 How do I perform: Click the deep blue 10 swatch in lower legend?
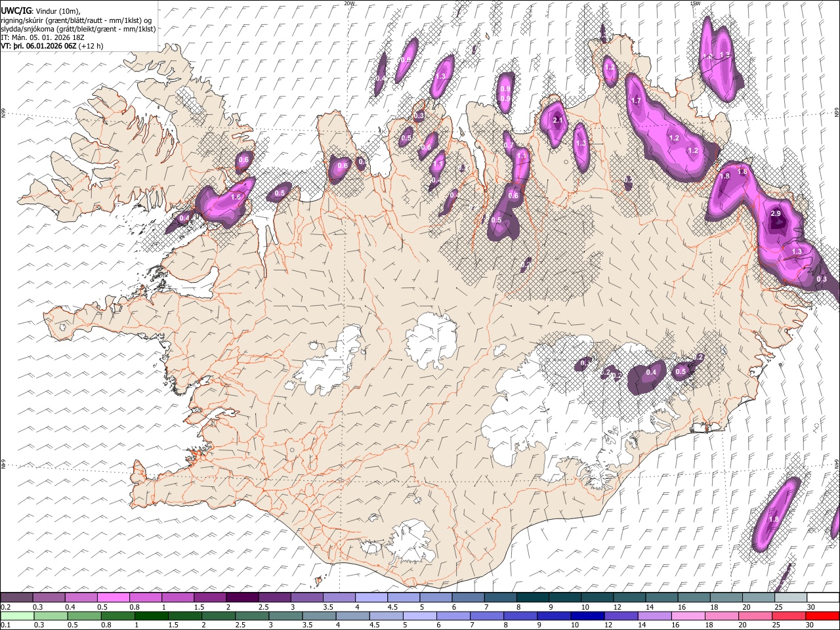(587, 616)
